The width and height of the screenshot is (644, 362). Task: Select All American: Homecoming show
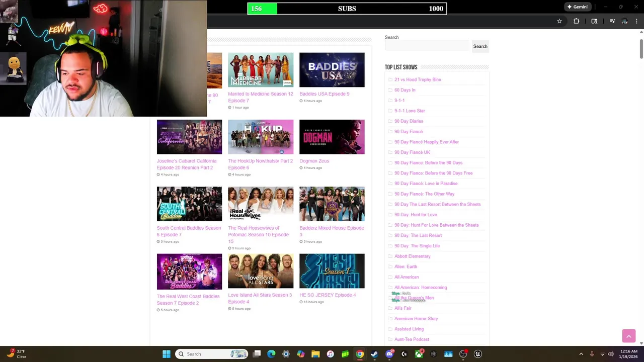[421, 288]
